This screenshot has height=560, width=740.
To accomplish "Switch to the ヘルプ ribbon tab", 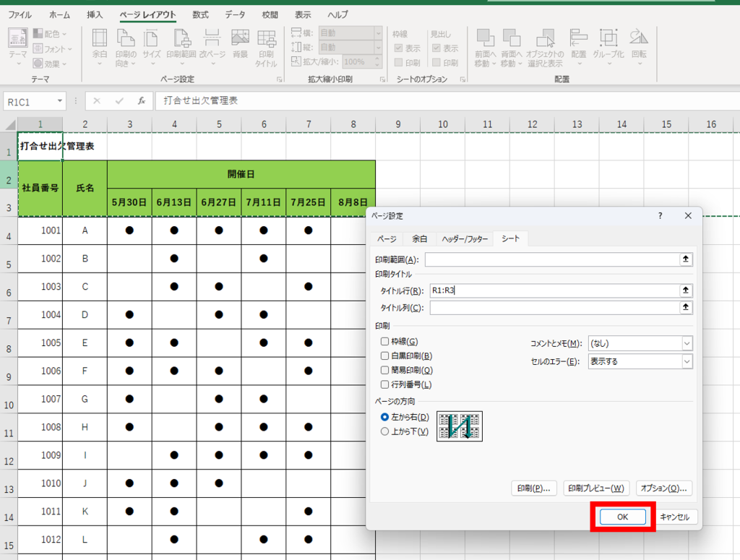I will pyautogui.click(x=338, y=14).
